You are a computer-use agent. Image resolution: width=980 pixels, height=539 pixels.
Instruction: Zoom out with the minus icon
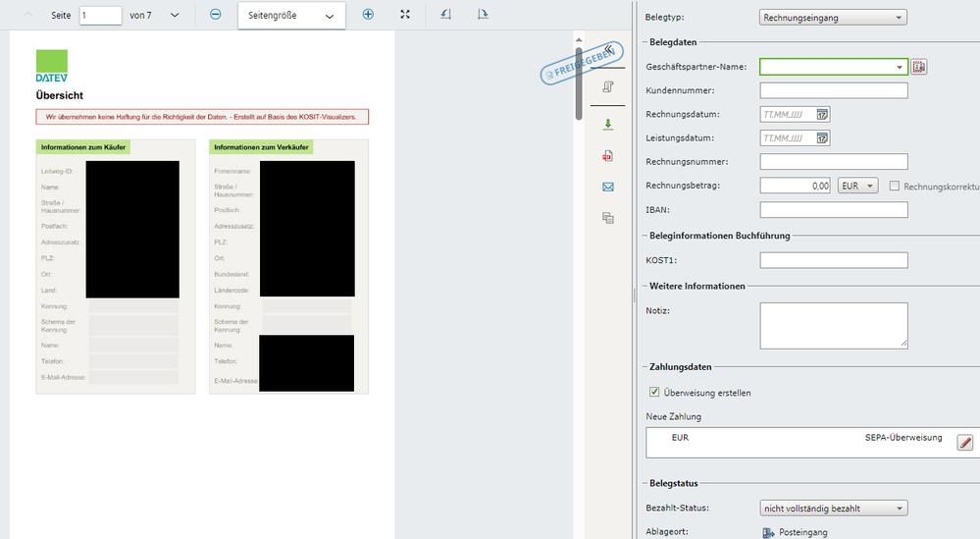[216, 15]
